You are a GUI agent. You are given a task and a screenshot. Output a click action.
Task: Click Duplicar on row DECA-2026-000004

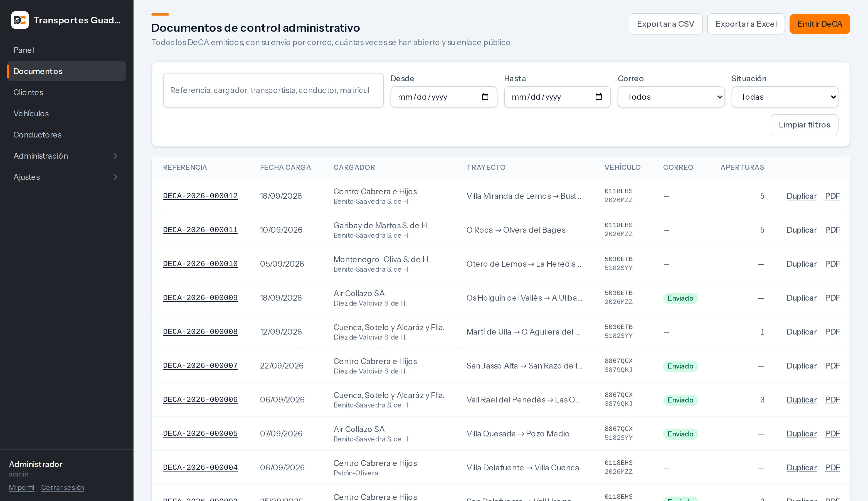point(801,468)
